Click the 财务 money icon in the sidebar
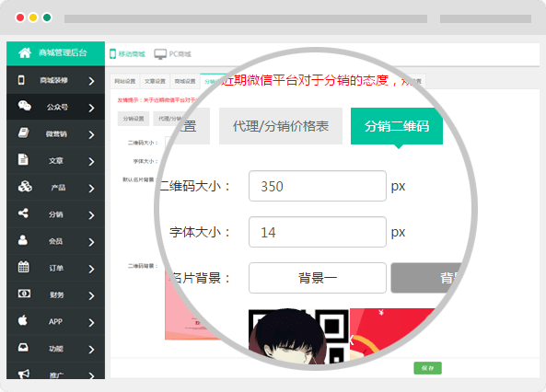This screenshot has height=392, width=546. coord(24,294)
